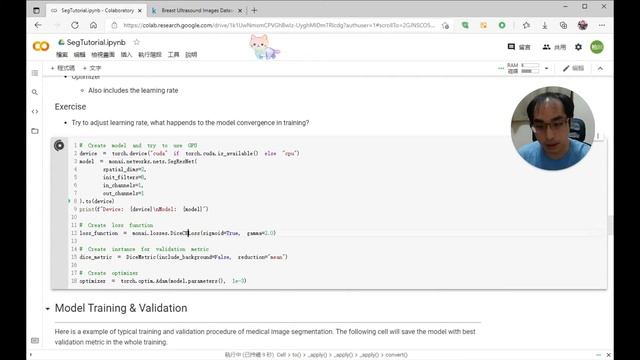This screenshot has width=640, height=360.
Task: Open the browser profile picture
Action: (x=582, y=25)
